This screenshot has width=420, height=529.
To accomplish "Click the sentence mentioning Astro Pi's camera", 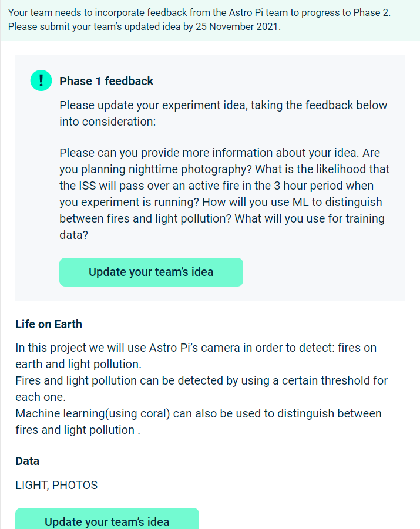I will tap(196, 348).
